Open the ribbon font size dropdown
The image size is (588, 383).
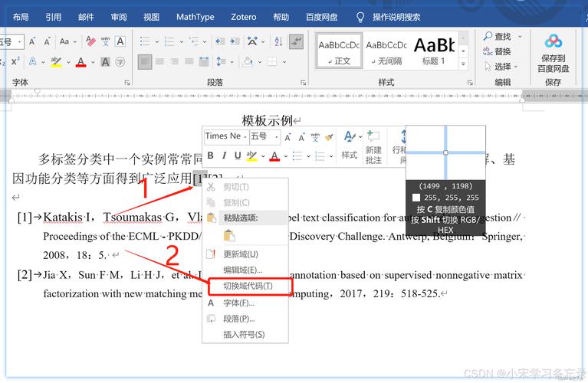(x=18, y=41)
